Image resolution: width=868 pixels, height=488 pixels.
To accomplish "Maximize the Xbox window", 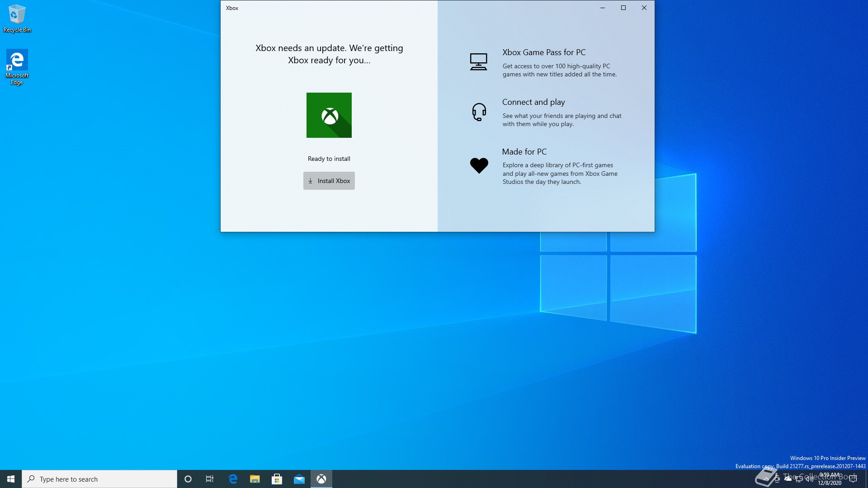I will pyautogui.click(x=623, y=8).
